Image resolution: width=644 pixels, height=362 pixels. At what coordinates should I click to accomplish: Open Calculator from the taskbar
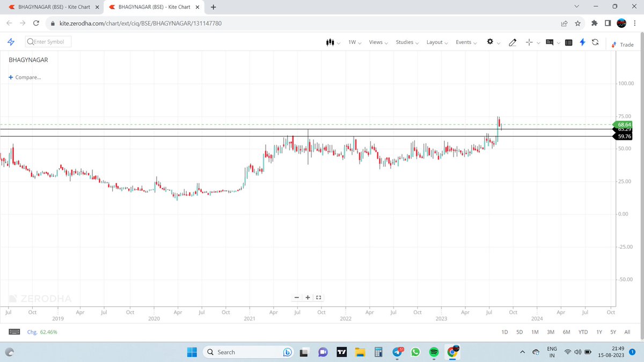[378, 352]
